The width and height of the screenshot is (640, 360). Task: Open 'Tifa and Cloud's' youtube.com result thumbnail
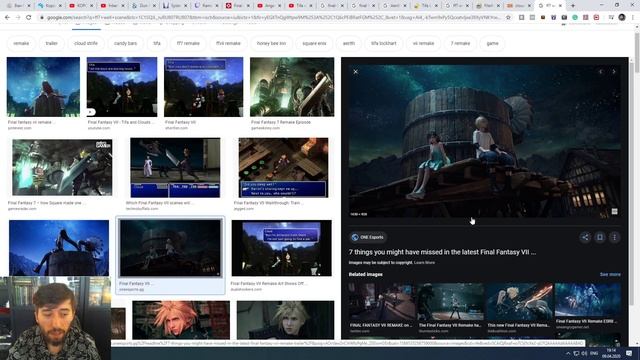pyautogui.click(x=122, y=87)
